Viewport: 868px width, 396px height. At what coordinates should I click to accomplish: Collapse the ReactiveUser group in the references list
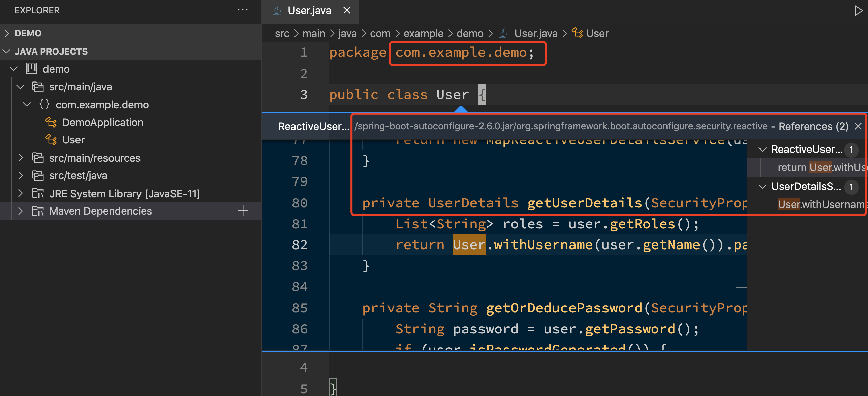point(763,150)
